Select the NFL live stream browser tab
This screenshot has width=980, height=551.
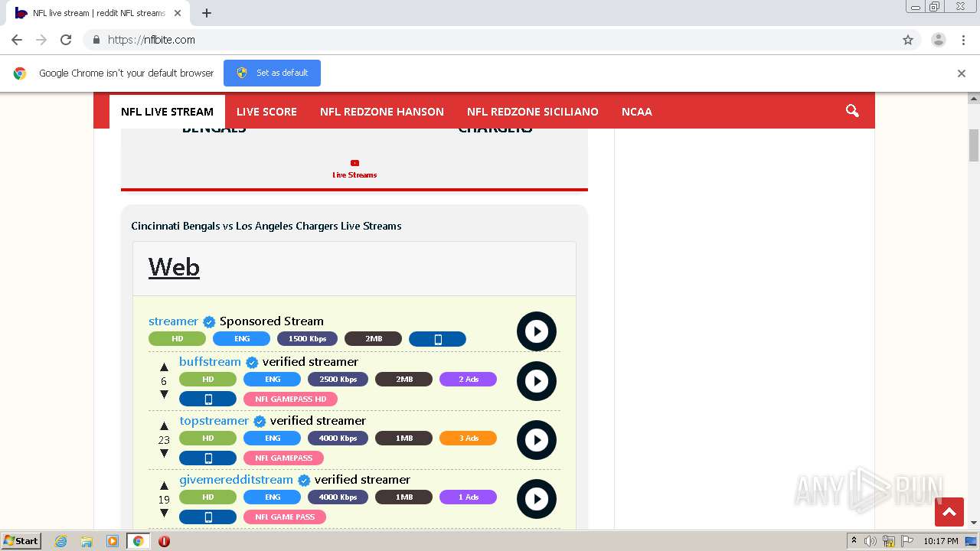pyautogui.click(x=98, y=13)
